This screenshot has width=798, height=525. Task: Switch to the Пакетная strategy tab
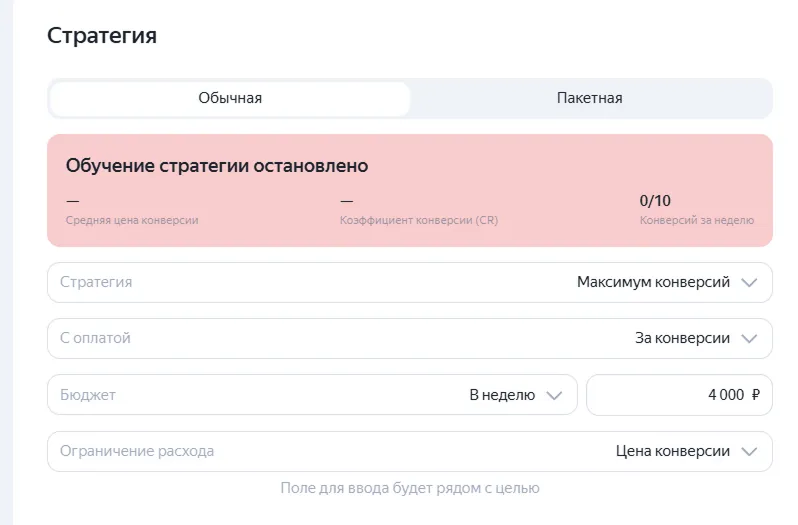pyautogui.click(x=590, y=98)
